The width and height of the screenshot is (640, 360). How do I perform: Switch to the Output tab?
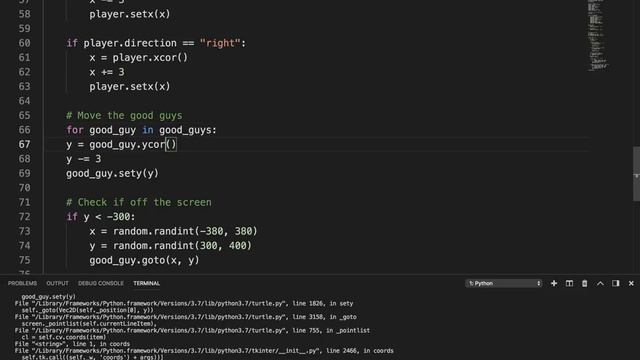tap(57, 283)
